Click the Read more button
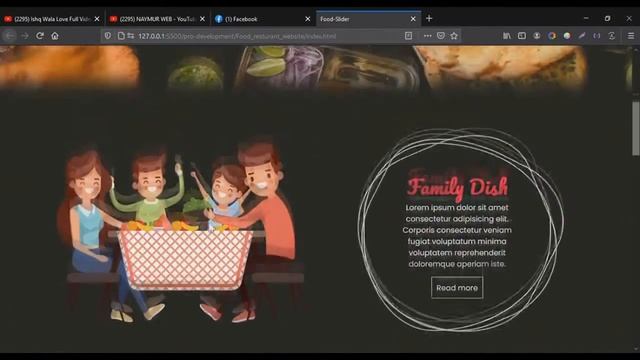Screen dimensions: 640x360 (x=457, y=288)
